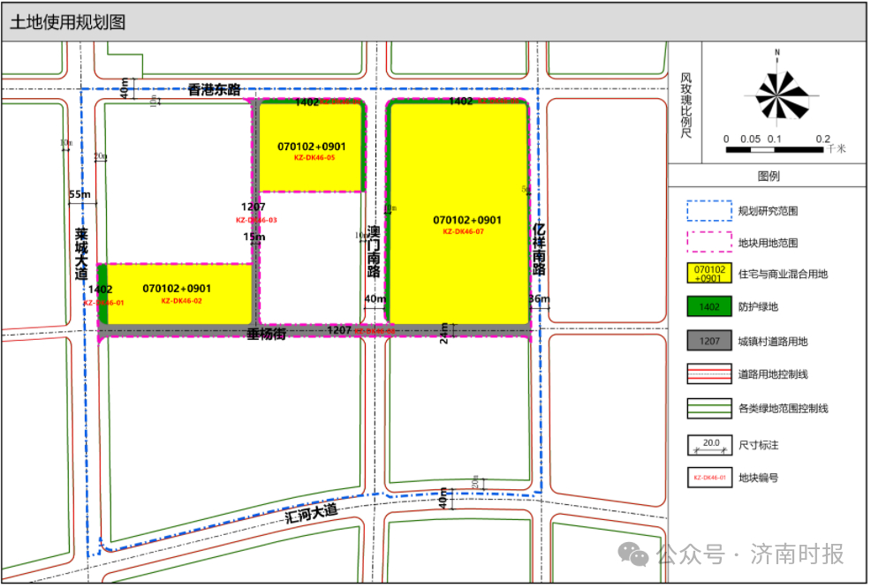Image resolution: width=871 pixels, height=588 pixels.
Task: Click the blue dashed 规划研究范围 legend symbol
Action: click(709, 210)
